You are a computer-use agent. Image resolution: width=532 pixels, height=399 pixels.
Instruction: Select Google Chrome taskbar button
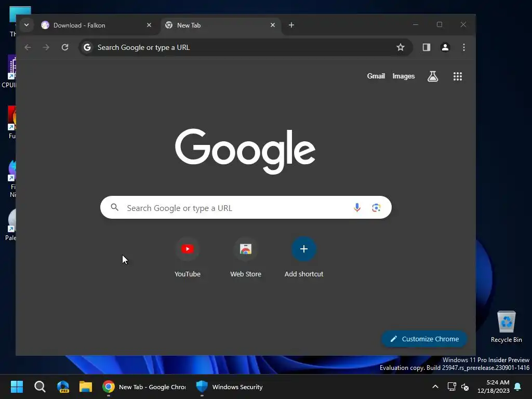coord(144,387)
